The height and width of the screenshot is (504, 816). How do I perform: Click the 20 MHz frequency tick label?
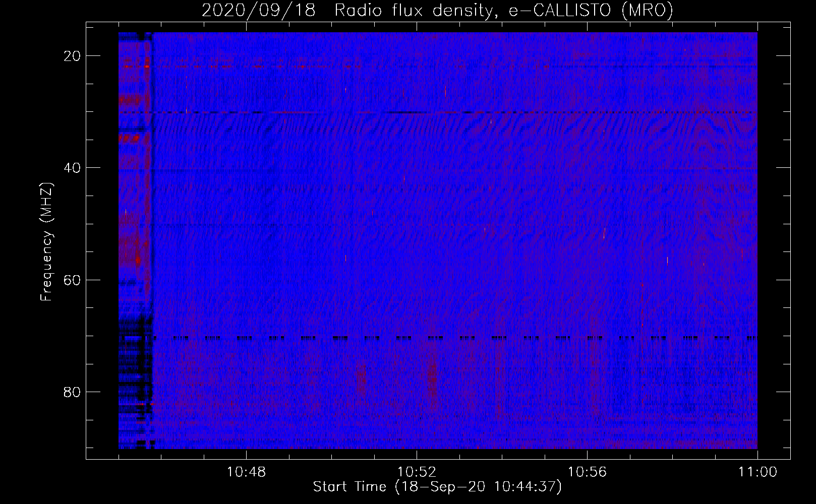[x=73, y=56]
